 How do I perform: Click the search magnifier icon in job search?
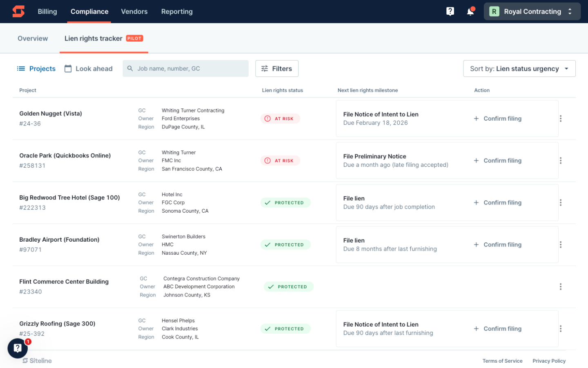[130, 68]
